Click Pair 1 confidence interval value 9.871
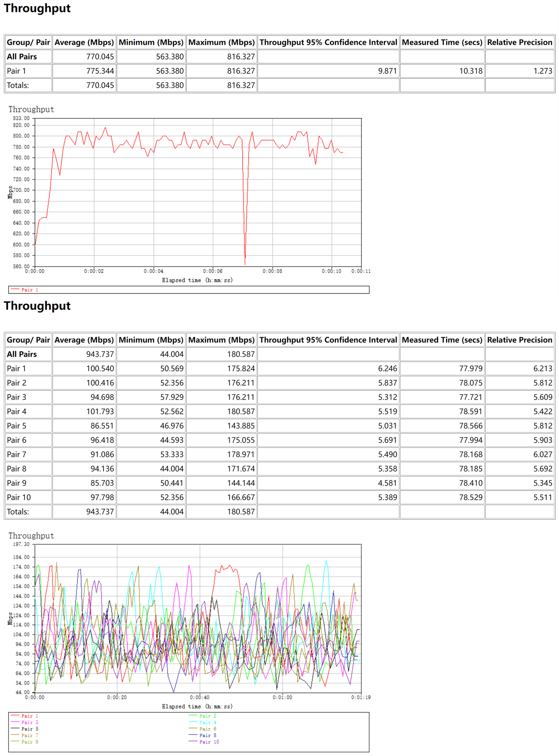The height and width of the screenshot is (756, 559). [x=387, y=71]
